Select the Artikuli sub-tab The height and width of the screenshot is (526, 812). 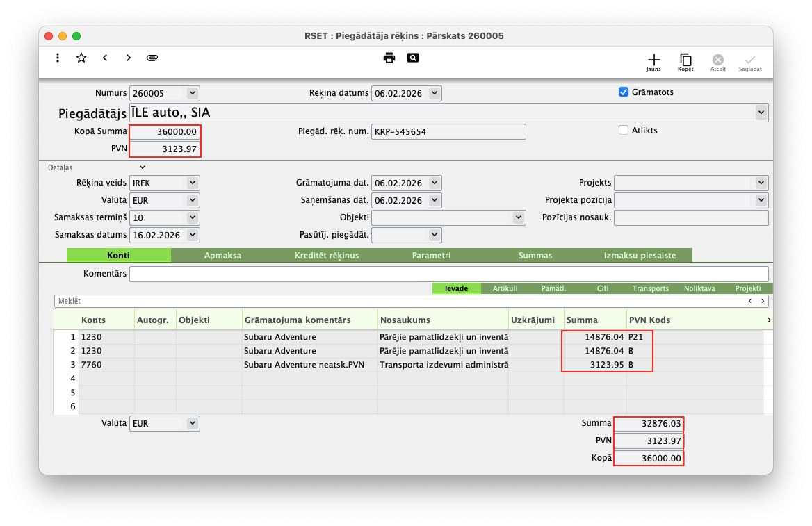pos(505,288)
